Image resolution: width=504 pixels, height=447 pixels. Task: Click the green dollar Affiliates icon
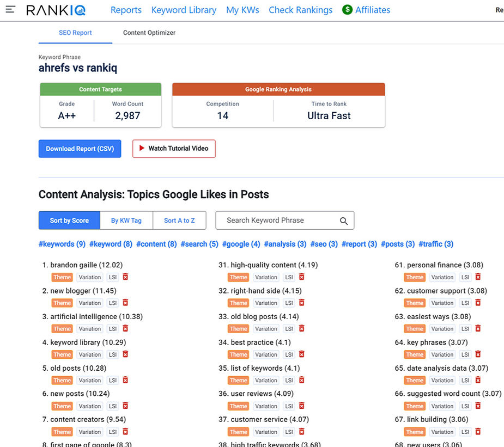click(347, 10)
